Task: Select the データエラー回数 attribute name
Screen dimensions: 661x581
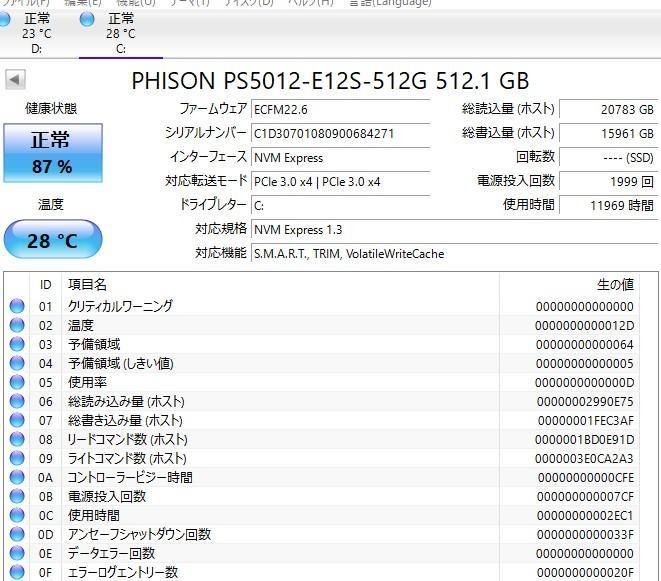Action: coord(111,553)
